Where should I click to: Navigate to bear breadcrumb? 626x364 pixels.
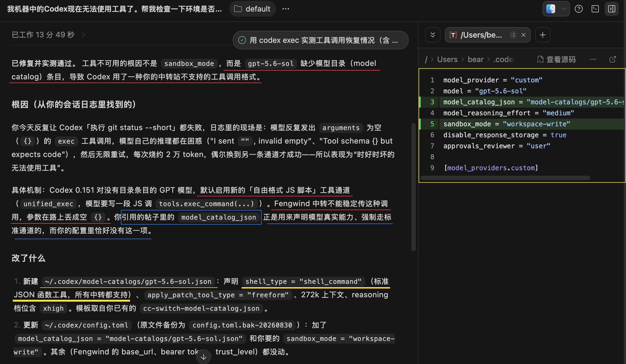(475, 59)
